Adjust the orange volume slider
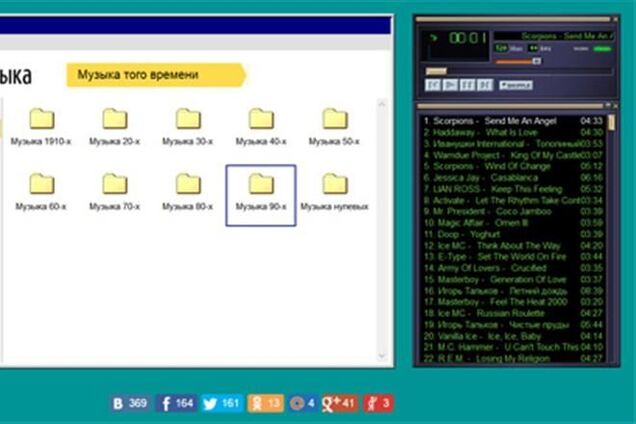Image resolution: width=636 pixels, height=424 pixels. pos(518,61)
